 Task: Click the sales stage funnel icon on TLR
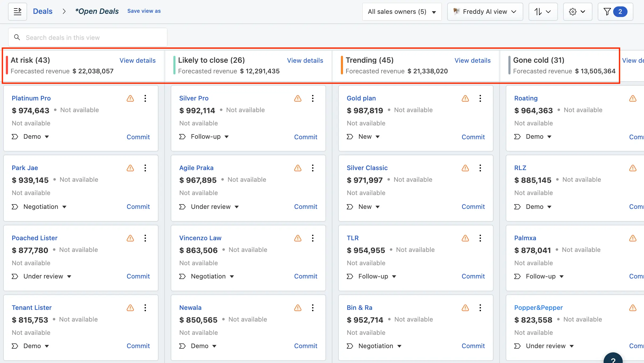[x=350, y=276]
